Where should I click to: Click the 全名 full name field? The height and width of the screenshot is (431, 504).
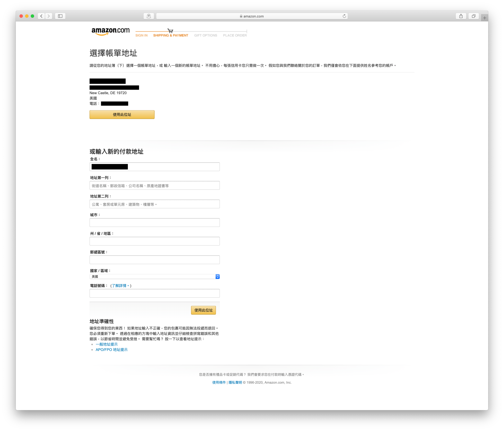point(154,167)
